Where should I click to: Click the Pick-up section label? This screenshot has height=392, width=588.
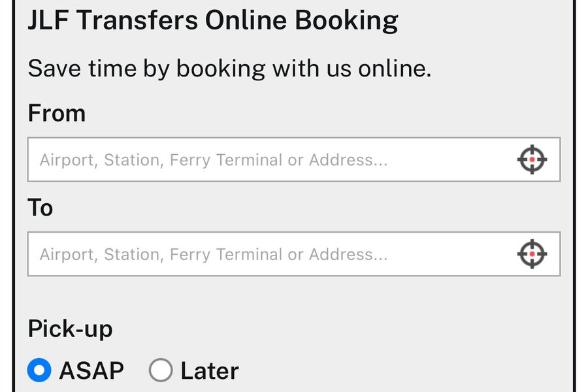[x=70, y=329]
